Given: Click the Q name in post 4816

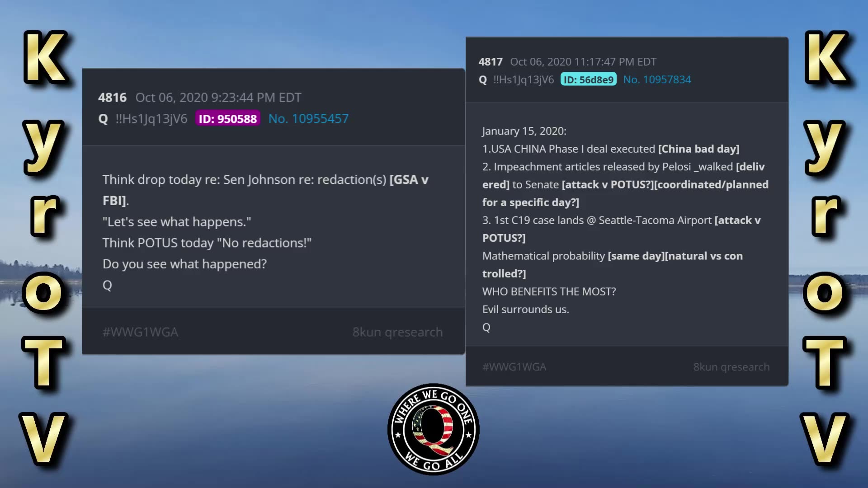Looking at the screenshot, I should pos(103,119).
